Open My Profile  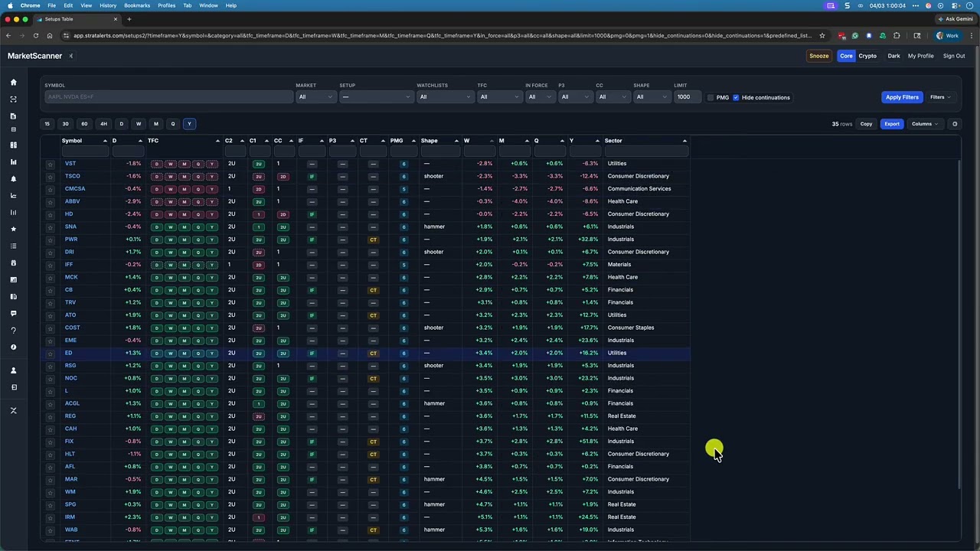tap(921, 56)
